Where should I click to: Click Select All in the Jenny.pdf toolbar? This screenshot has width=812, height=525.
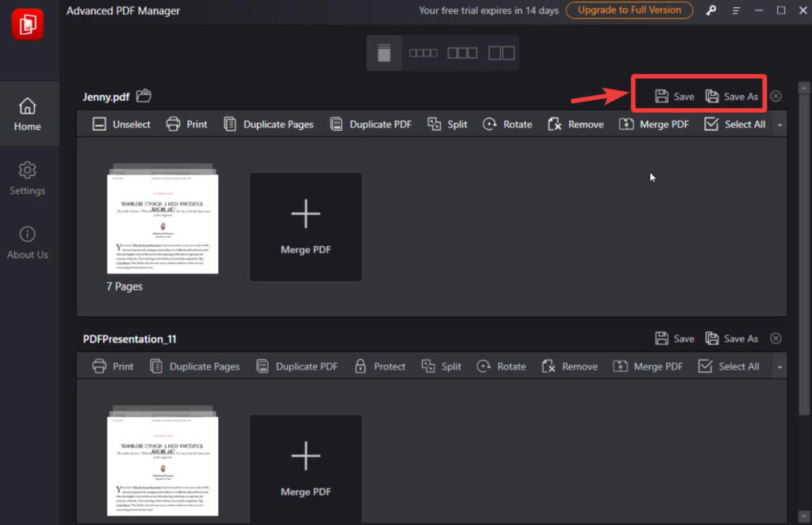[x=735, y=125]
